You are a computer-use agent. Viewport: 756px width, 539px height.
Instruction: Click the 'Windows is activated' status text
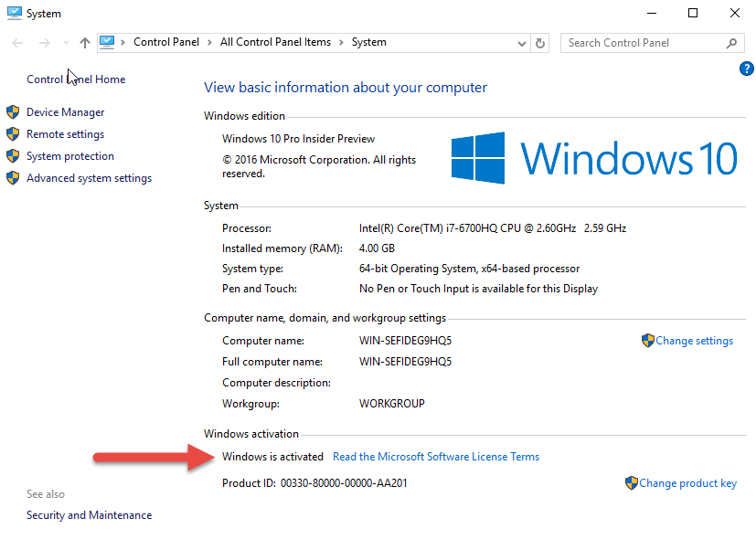point(273,457)
